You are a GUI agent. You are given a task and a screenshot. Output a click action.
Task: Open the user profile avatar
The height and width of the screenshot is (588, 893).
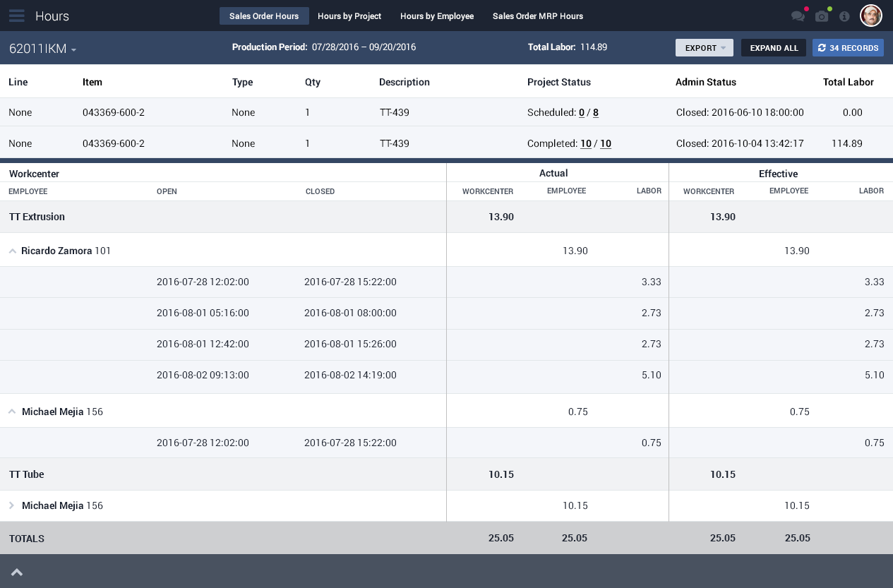[x=871, y=16]
